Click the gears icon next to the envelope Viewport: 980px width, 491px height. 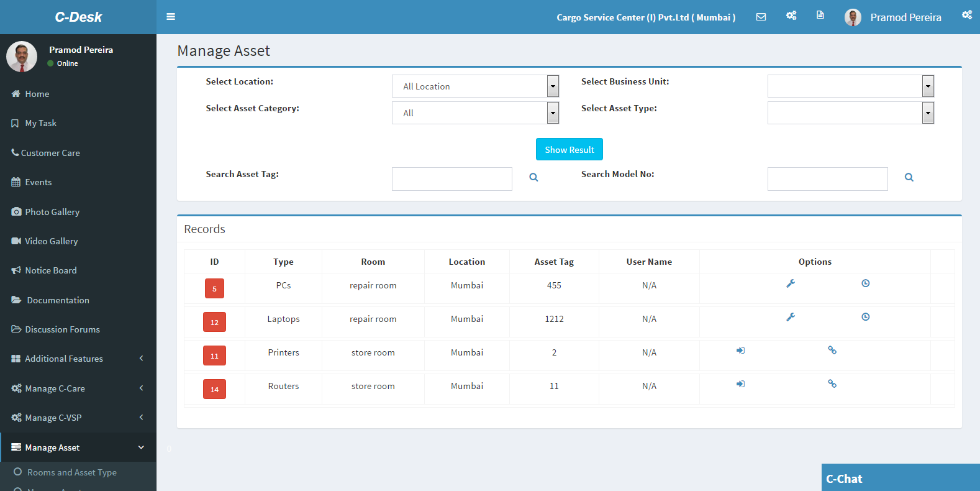click(791, 16)
